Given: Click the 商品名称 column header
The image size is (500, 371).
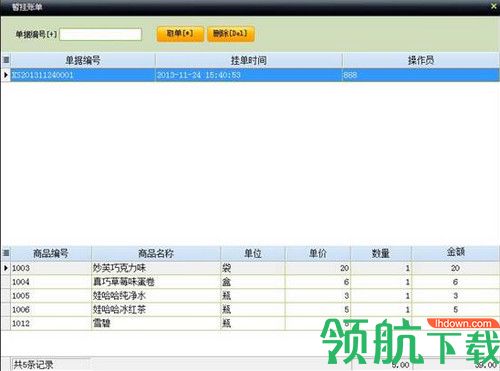Looking at the screenshot, I should pyautogui.click(x=156, y=253).
